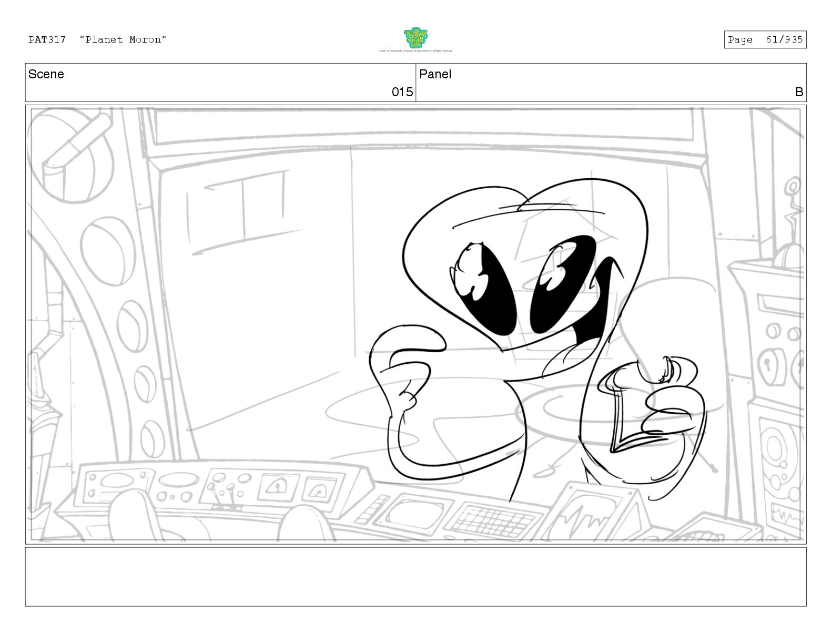Image resolution: width=832 pixels, height=644 pixels.
Task: Click the Panel label header
Action: point(435,74)
